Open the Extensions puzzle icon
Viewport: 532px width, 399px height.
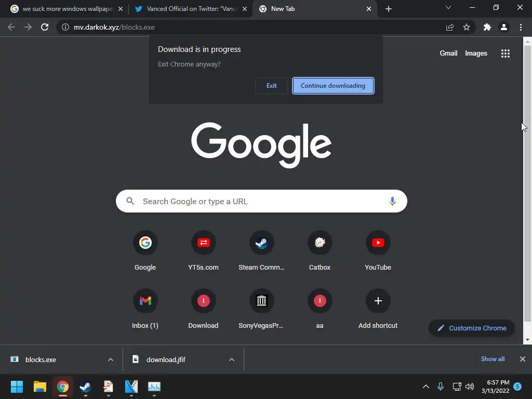pyautogui.click(x=487, y=27)
